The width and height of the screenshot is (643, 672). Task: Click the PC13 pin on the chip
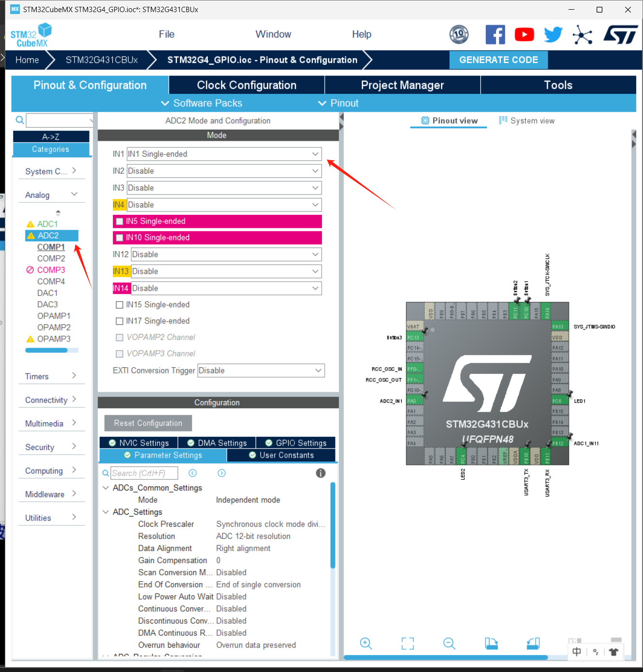click(415, 337)
